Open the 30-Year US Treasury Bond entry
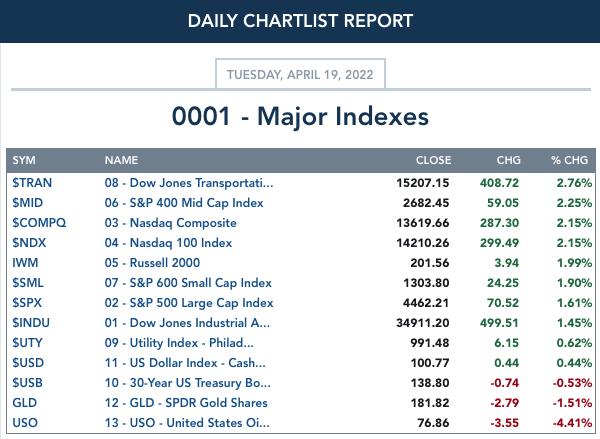 tap(188, 383)
